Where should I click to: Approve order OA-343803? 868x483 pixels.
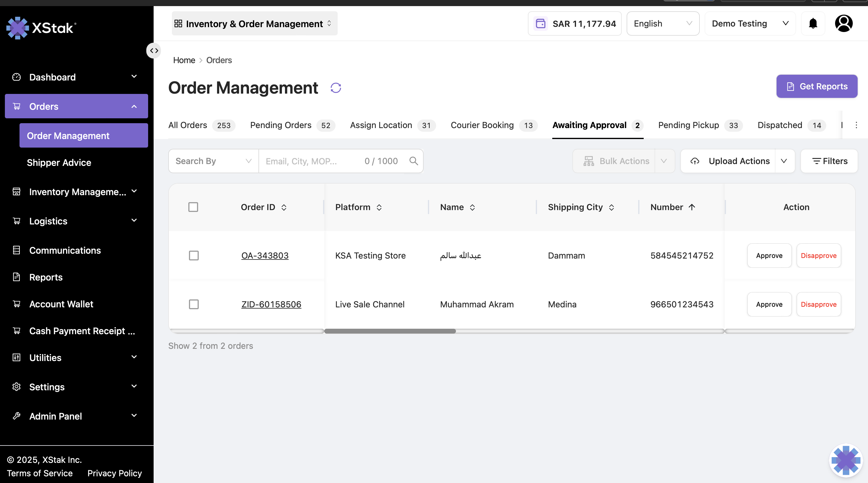click(x=769, y=256)
